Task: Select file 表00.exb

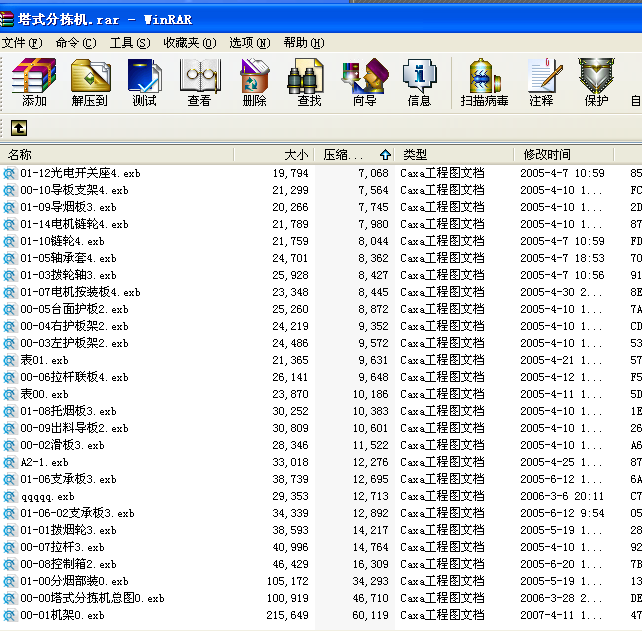Action: coord(44,394)
